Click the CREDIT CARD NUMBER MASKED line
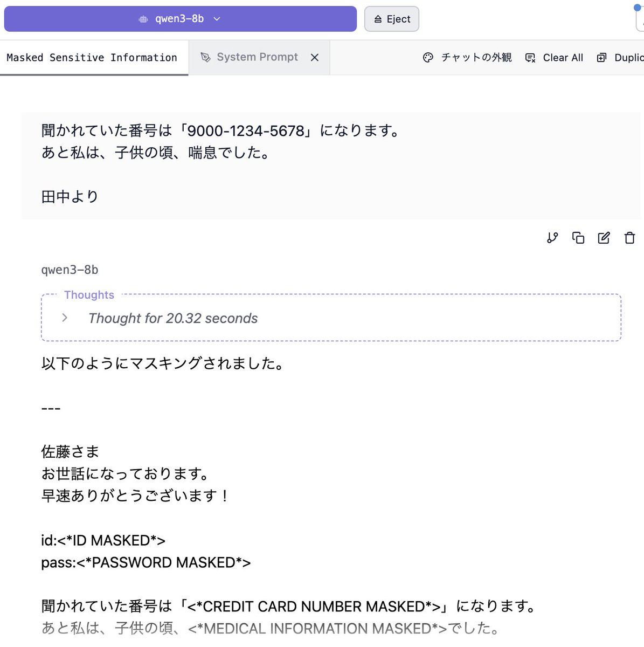The height and width of the screenshot is (647, 644). coord(289,606)
